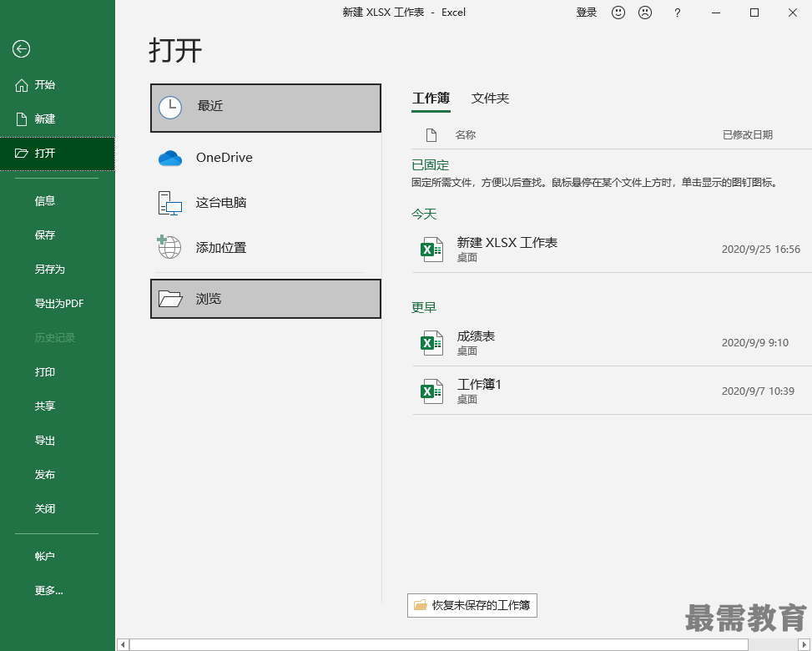Click the horizontal scrollbar right arrow
The image size is (812, 651).
pyautogui.click(x=804, y=645)
